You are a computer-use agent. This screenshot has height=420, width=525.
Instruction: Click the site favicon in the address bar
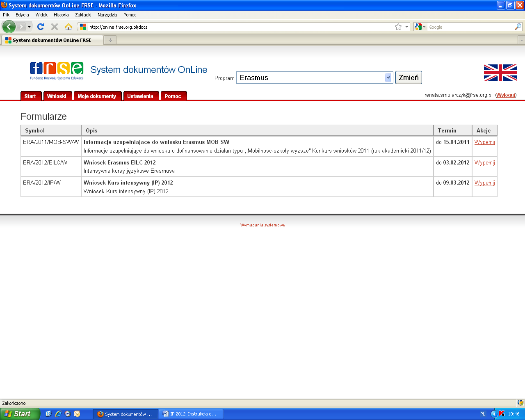[x=83, y=27]
